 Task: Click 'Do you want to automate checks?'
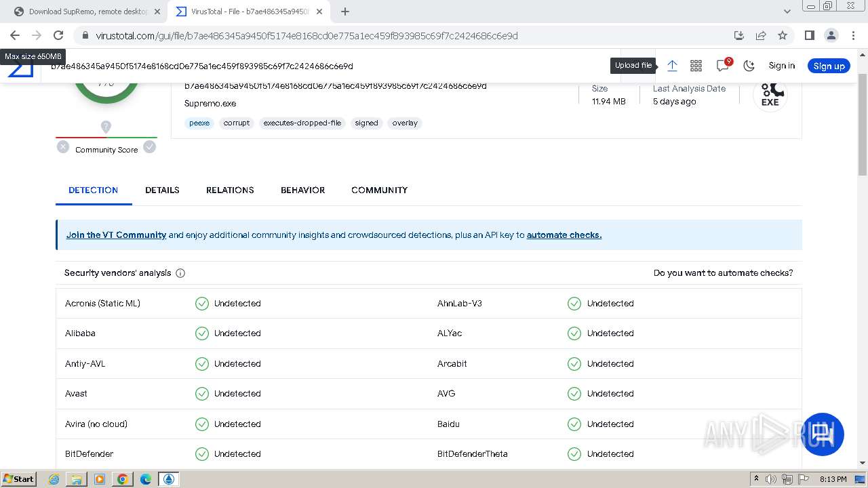[x=723, y=273]
